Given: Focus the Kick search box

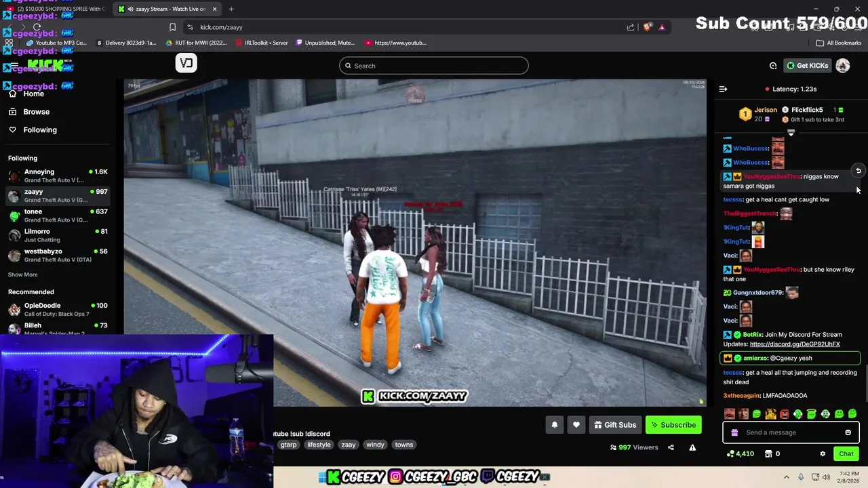Looking at the screenshot, I should 434,66.
